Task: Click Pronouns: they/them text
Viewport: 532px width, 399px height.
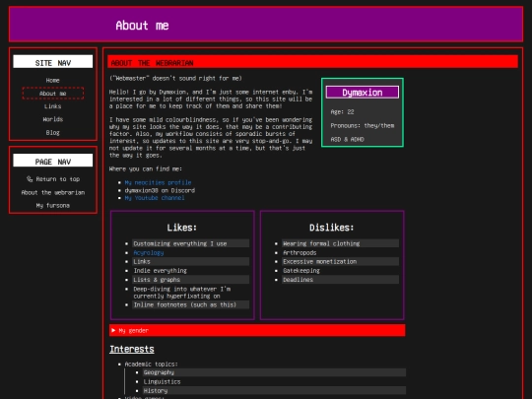Action: tap(363, 125)
